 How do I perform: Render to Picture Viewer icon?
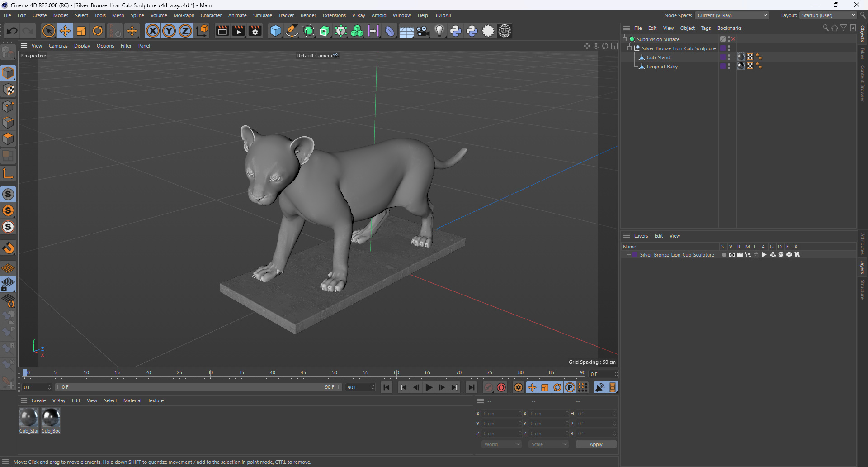tap(238, 31)
